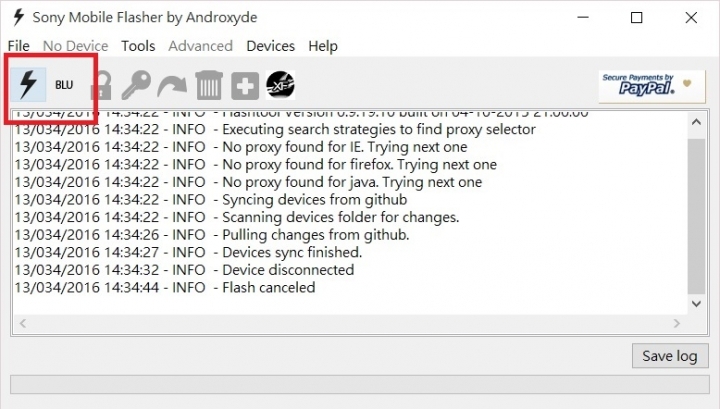720x409 pixels.
Task: Click the log scrollbar up arrow
Action: pyautogui.click(x=696, y=122)
